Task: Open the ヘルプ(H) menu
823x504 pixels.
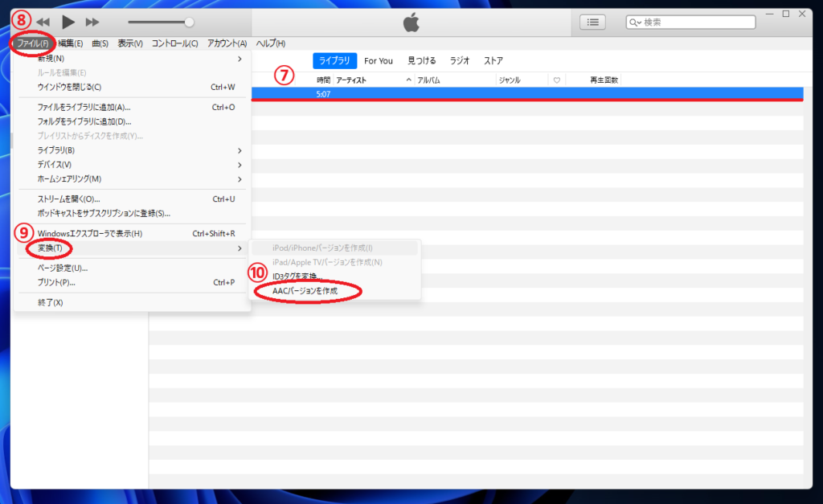Action: (270, 43)
